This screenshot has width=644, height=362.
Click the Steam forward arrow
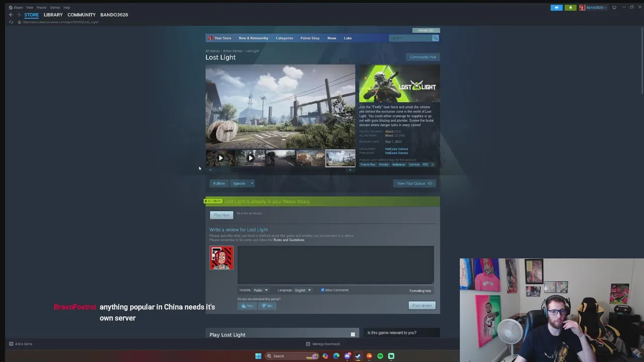(19, 15)
